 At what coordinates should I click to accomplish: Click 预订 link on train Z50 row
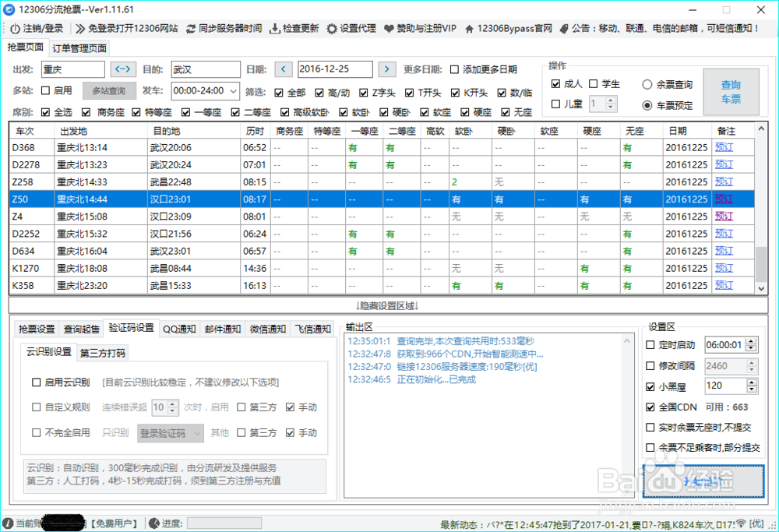coord(726,199)
